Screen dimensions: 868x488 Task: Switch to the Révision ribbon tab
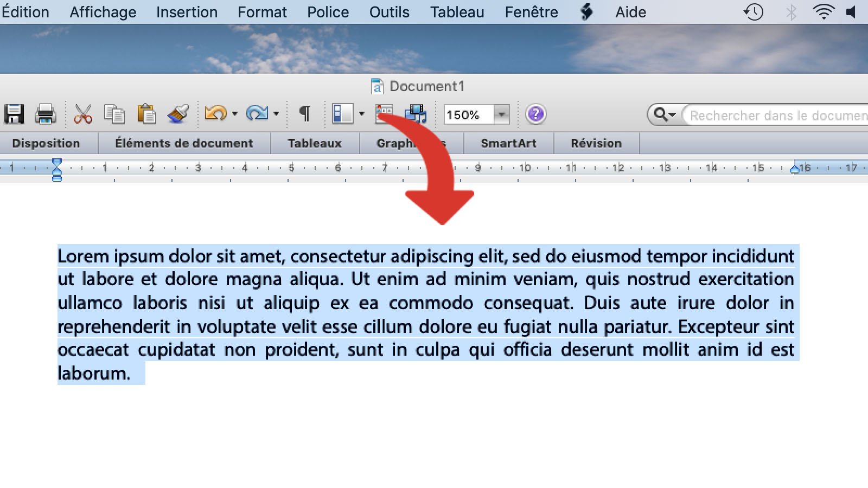(596, 143)
